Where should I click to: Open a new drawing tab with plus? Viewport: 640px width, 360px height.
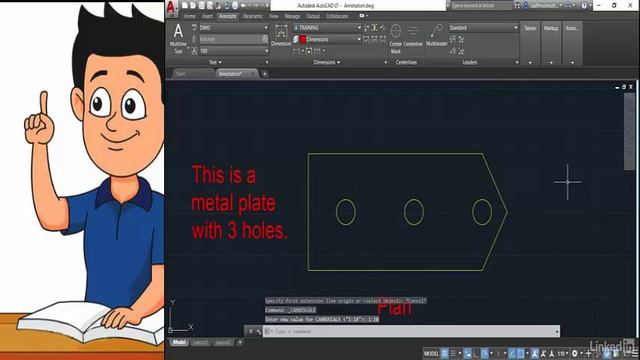[x=264, y=74]
